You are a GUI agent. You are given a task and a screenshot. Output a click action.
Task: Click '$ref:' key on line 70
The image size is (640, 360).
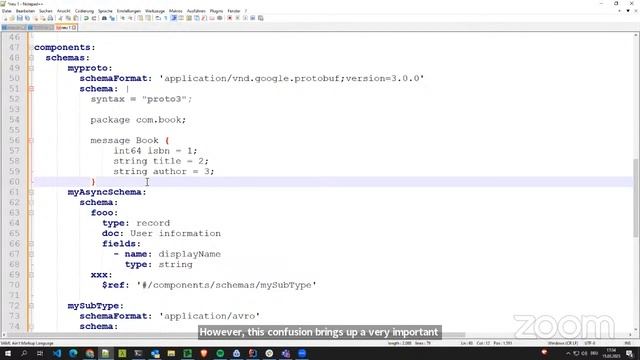pyautogui.click(x=116, y=285)
